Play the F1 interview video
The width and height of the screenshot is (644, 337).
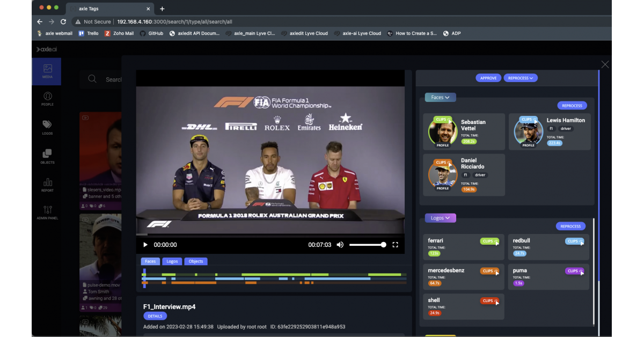(x=145, y=245)
